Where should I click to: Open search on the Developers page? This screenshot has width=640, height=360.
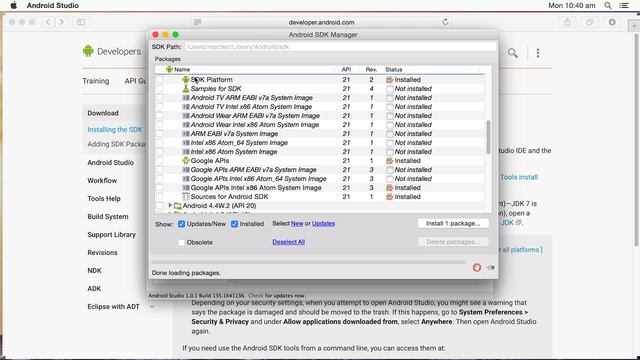[513, 53]
